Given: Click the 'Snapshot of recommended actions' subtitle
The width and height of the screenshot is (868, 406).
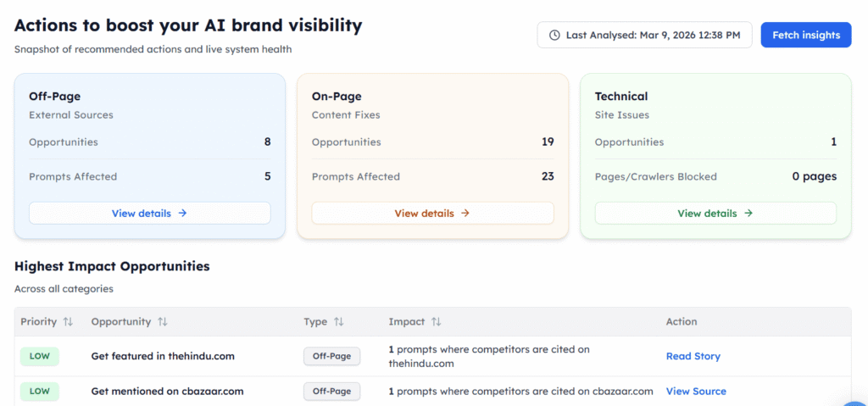Looking at the screenshot, I should pos(153,49).
